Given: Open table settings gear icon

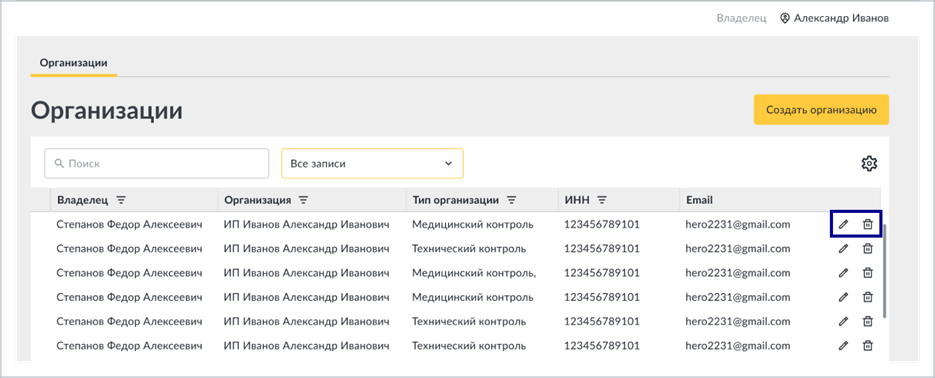Looking at the screenshot, I should 869,163.
